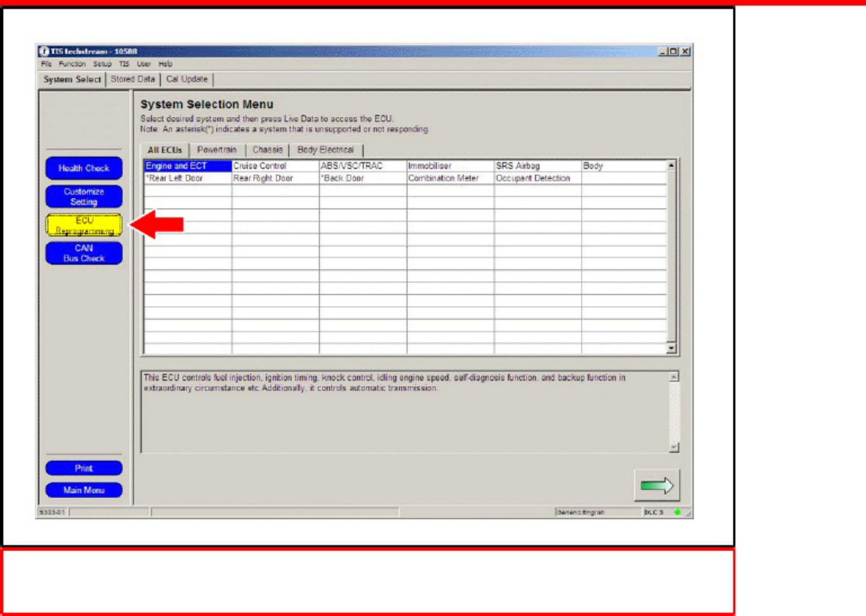Click the ECU table scroll-down arrow
Image resolution: width=866 pixels, height=616 pixels.
672,349
